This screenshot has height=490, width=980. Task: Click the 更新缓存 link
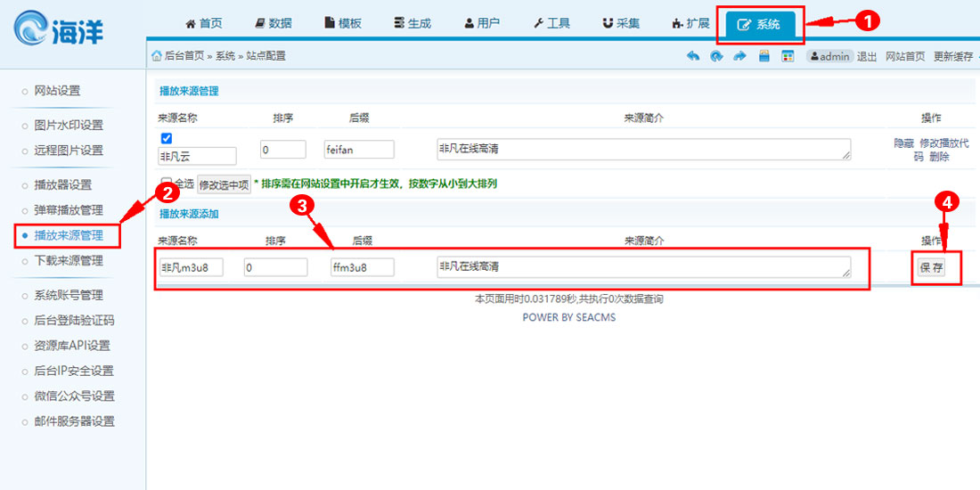coord(953,56)
